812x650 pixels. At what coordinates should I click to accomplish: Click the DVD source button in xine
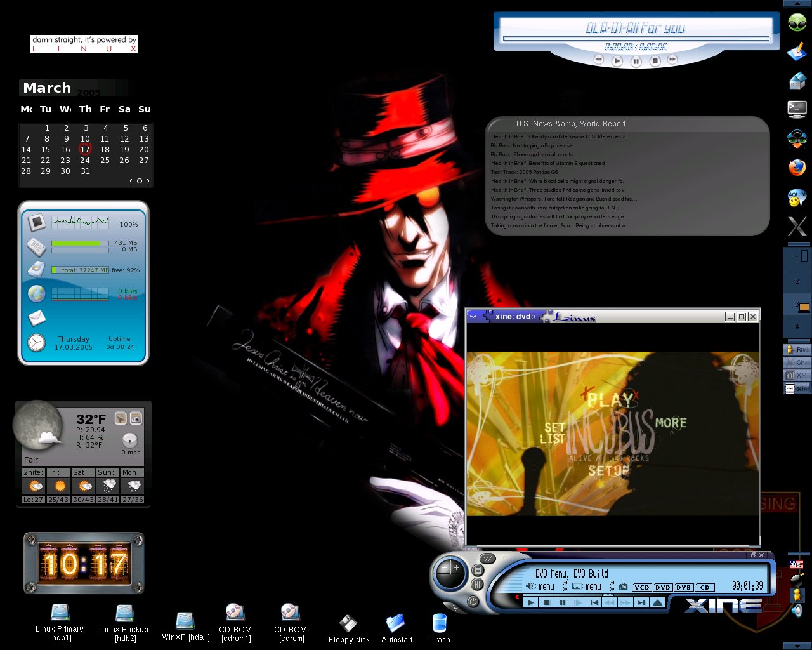pyautogui.click(x=662, y=587)
